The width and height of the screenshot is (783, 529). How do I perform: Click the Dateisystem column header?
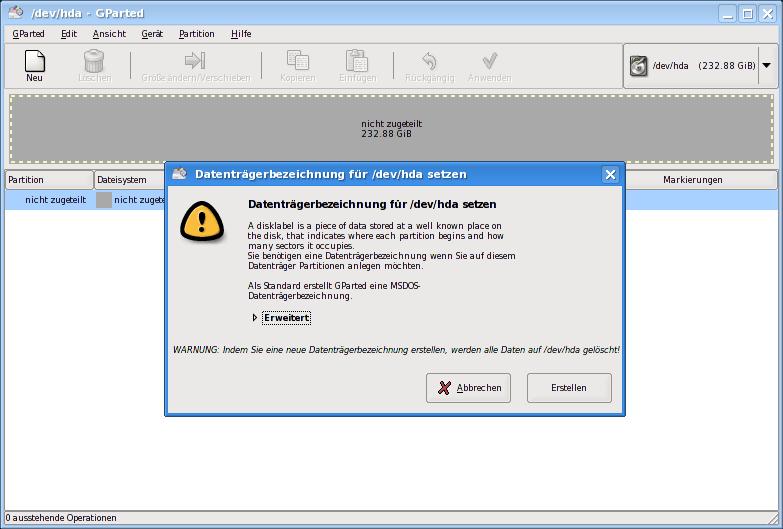pos(130,180)
